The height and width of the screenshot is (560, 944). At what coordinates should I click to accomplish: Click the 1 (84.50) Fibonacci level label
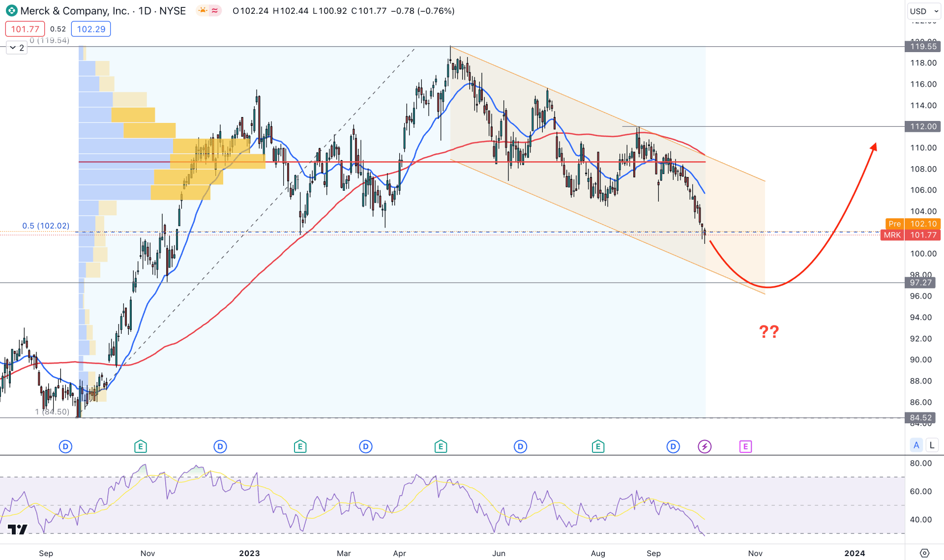[x=52, y=412]
